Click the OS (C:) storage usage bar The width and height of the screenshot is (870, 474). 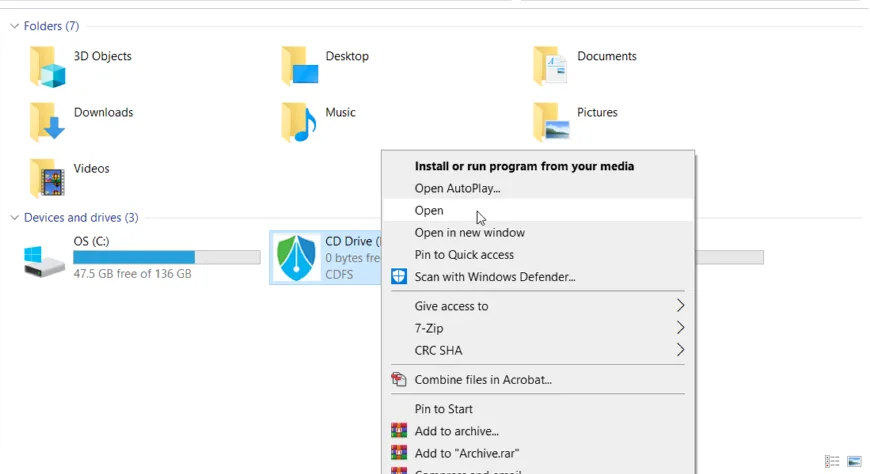pyautogui.click(x=166, y=257)
